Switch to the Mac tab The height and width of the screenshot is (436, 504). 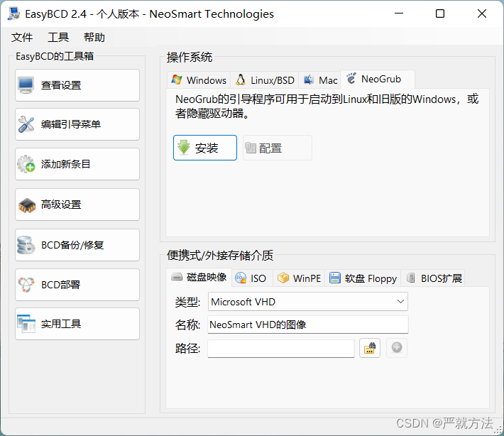click(319, 80)
